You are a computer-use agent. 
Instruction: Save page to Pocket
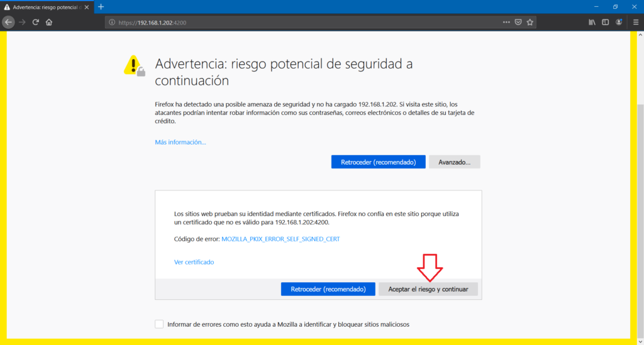pos(518,22)
